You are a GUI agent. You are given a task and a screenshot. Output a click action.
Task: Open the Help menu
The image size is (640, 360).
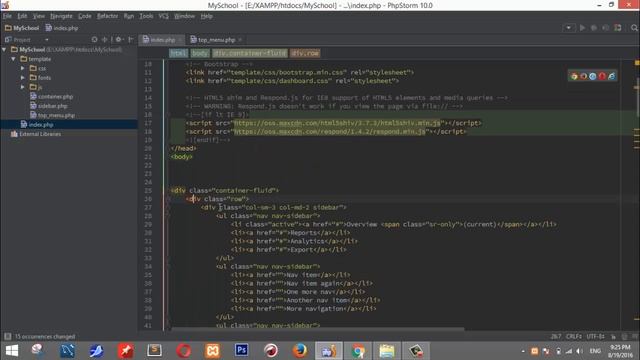tap(207, 16)
